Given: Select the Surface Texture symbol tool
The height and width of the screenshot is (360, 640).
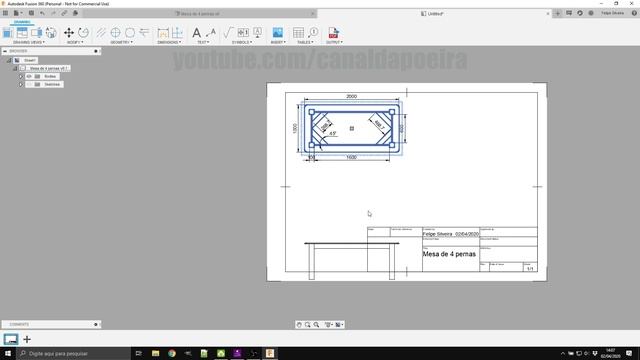Looking at the screenshot, I should click(x=228, y=33).
